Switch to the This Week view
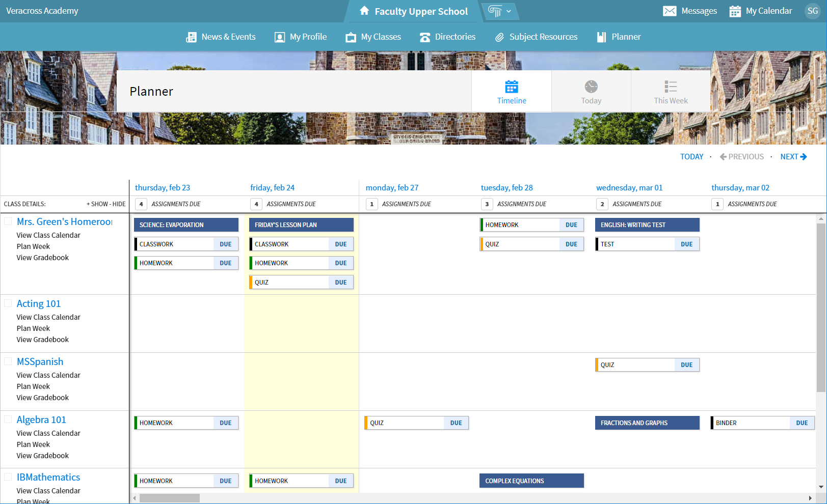 671,91
